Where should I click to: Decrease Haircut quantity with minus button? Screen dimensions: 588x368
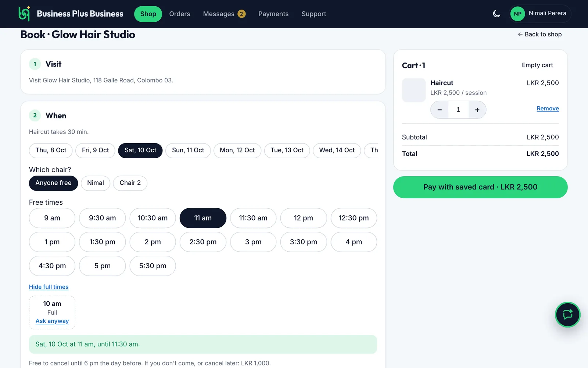click(440, 110)
